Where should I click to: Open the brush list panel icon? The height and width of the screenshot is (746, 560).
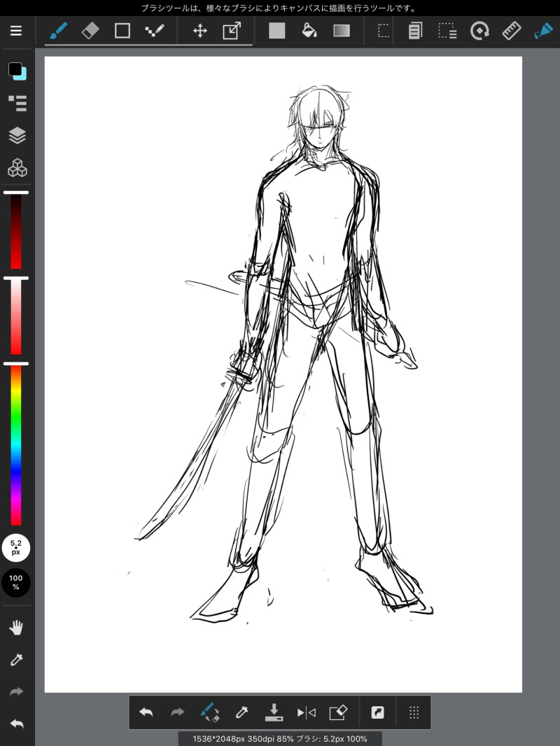click(17, 104)
